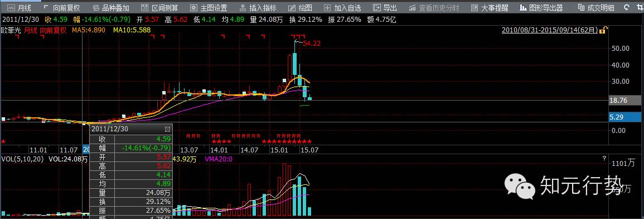Open 品种叠加 overlay tool
The width and height of the screenshot is (644, 219).
pos(111,8)
